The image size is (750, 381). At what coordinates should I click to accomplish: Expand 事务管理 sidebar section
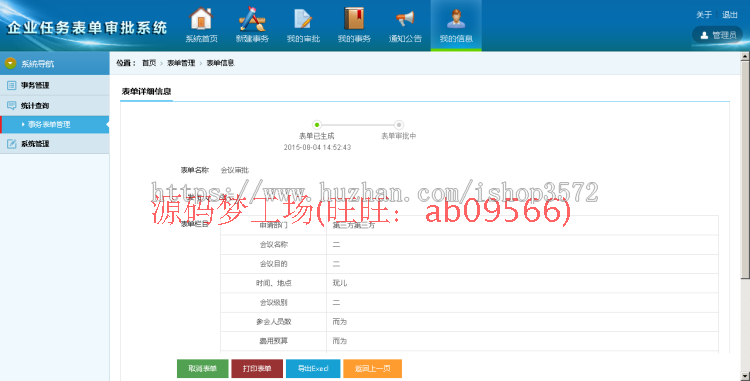(55, 85)
